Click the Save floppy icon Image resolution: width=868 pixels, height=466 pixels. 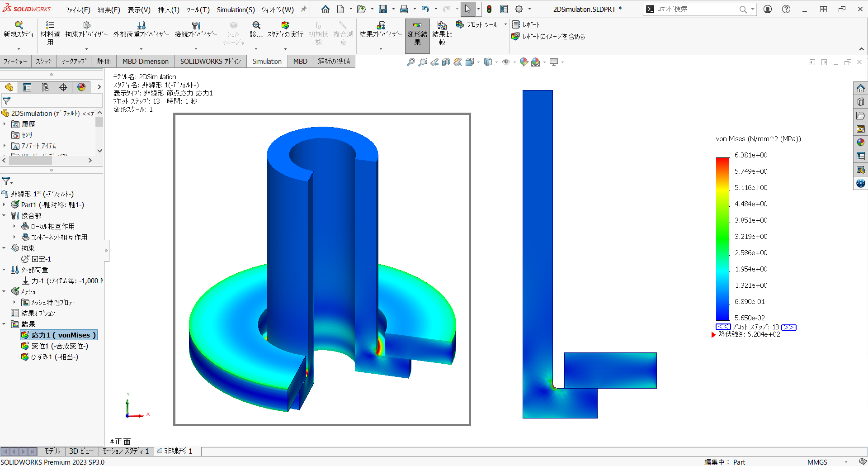tap(383, 9)
